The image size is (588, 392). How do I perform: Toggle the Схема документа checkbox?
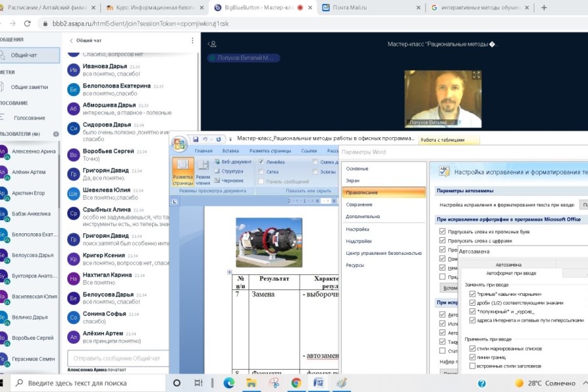click(315, 161)
